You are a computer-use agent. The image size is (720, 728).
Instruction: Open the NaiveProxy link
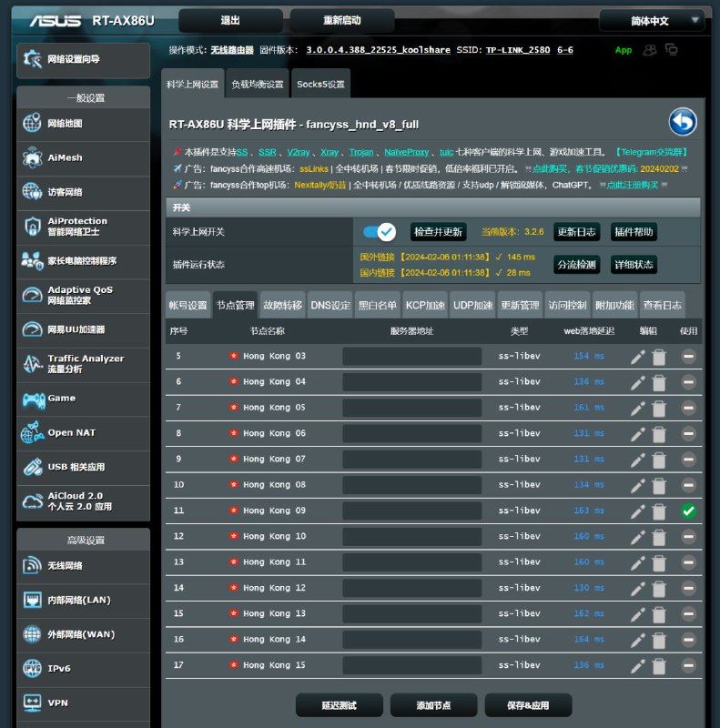click(x=407, y=152)
